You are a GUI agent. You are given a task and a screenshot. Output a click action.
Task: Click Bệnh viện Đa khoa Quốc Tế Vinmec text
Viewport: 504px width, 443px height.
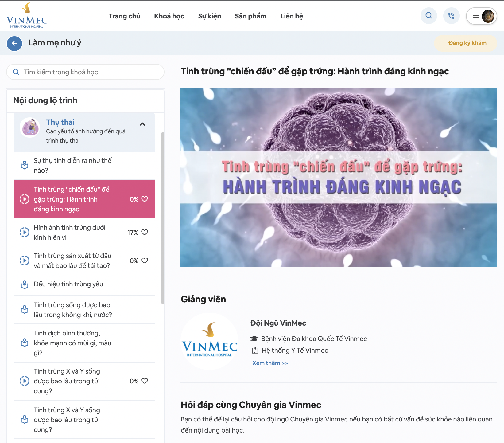314,339
